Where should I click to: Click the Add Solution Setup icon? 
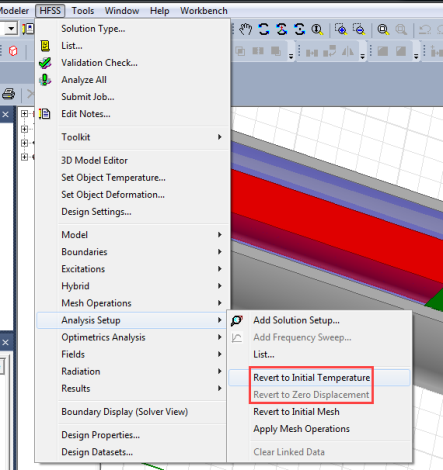237,320
